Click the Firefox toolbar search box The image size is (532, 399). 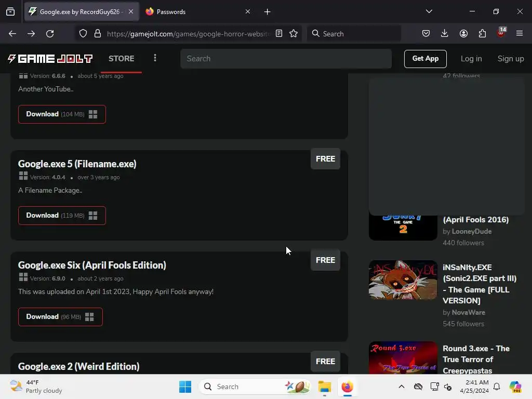(x=354, y=34)
